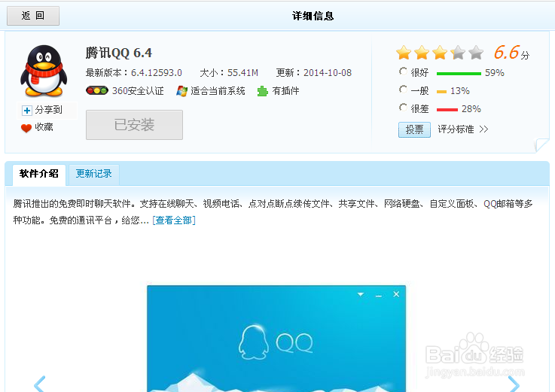The width and height of the screenshot is (555, 392).
Task: Click the 收藏 favorite label
Action: pyautogui.click(x=44, y=127)
